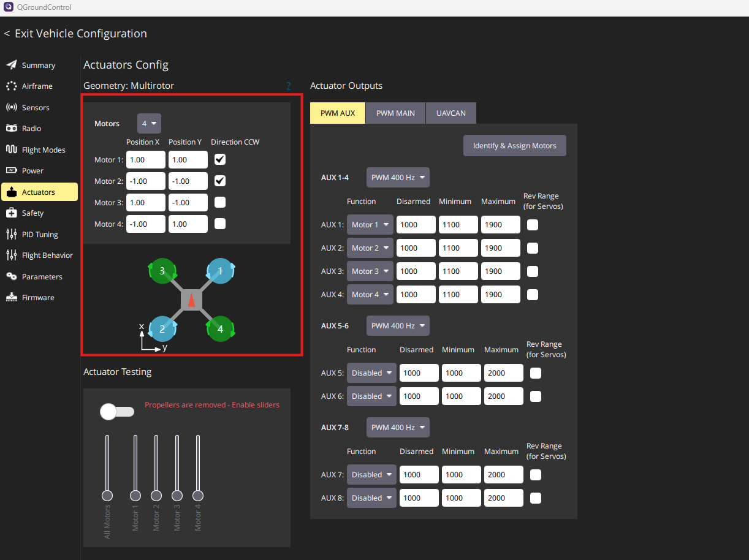
Task: Exit Vehicle Configuration
Action: point(75,34)
